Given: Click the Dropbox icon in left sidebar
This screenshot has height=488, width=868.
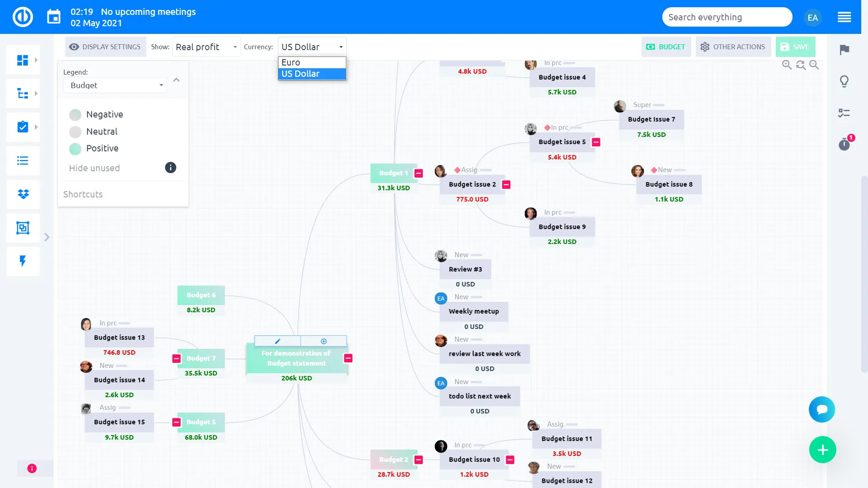Looking at the screenshot, I should click(23, 194).
